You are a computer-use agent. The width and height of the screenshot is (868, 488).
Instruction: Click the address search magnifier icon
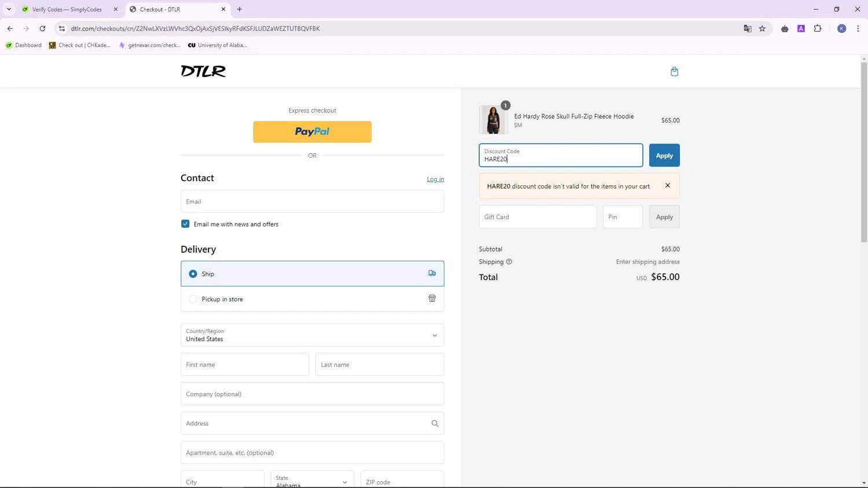[x=435, y=423]
